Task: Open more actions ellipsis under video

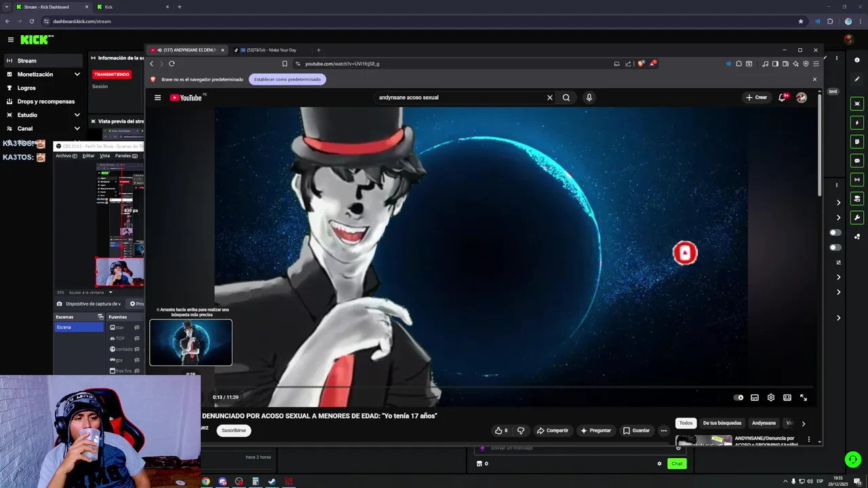Action: [664, 430]
